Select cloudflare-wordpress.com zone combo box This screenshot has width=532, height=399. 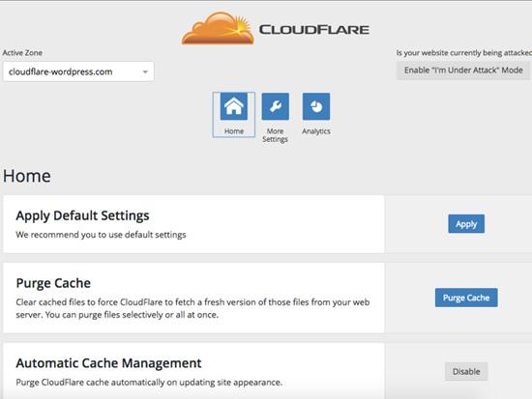[x=78, y=71]
